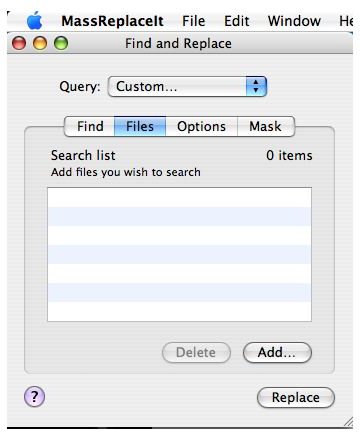
Task: Go to the Mask tab
Action: (x=266, y=126)
